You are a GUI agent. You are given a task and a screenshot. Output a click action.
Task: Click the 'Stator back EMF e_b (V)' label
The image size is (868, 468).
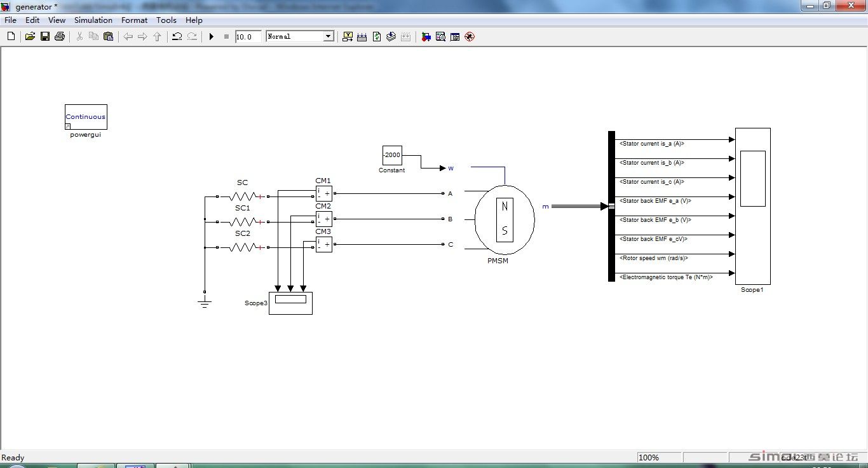point(654,220)
